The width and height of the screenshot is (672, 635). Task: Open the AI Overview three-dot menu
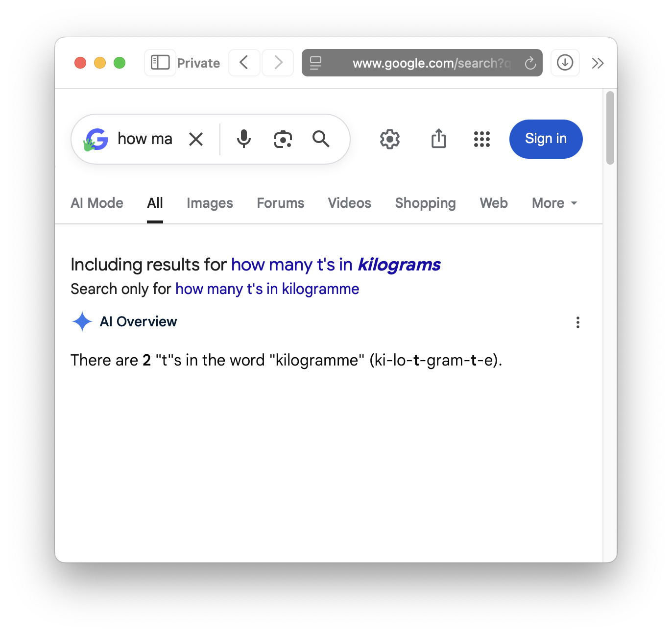[x=578, y=322]
